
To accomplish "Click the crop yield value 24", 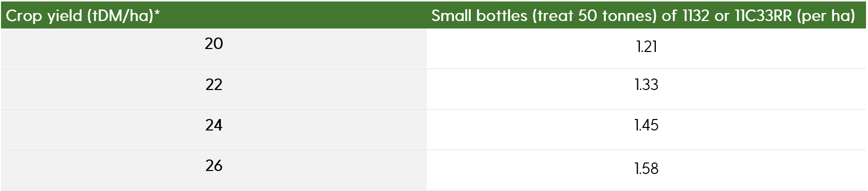I will (214, 125).
